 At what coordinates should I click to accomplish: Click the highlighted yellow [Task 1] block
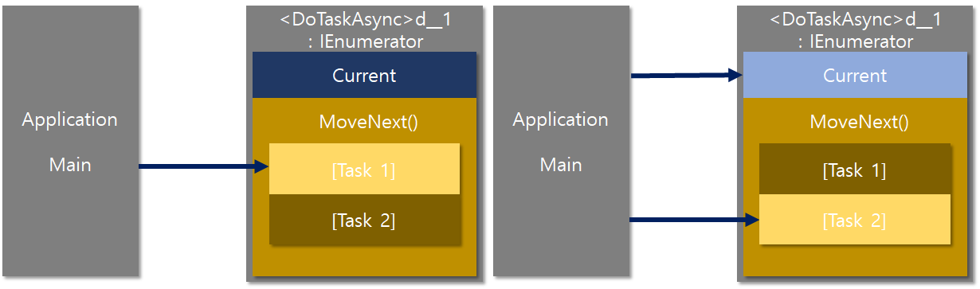coord(364,169)
